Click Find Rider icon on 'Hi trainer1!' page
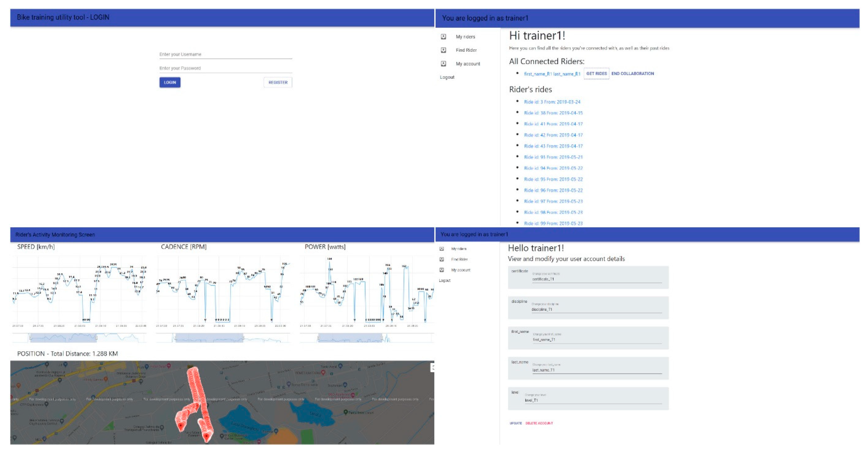868x456 pixels. 443,50
